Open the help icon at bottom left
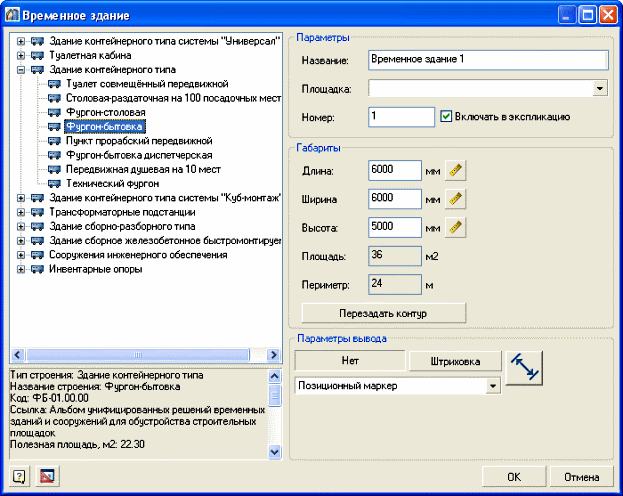This screenshot has width=623, height=496. coord(19,476)
